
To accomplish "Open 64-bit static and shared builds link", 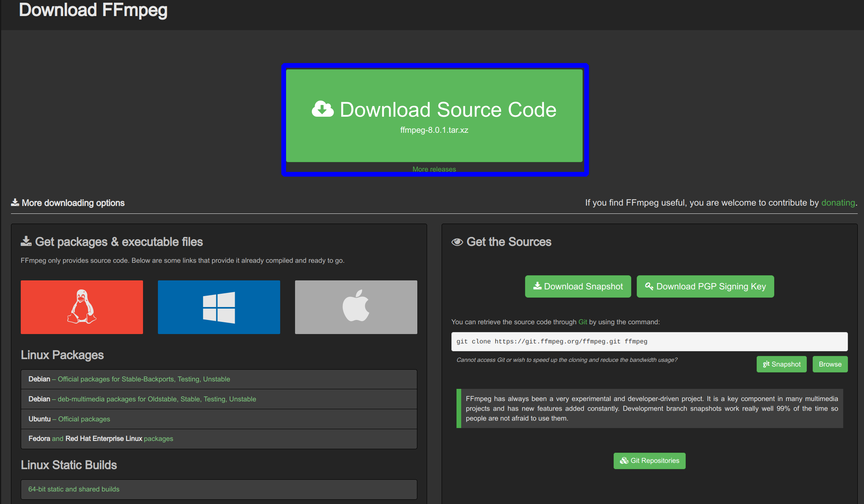I will [x=74, y=489].
